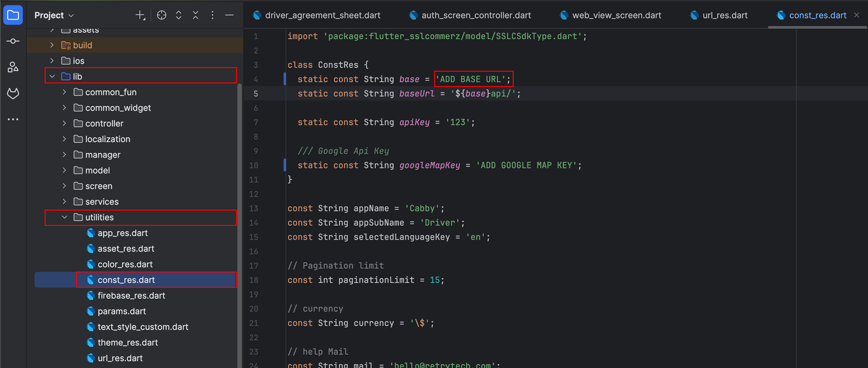Open firebase_res.dart in the file tree
Screen dimensions: 868x368
tap(131, 296)
